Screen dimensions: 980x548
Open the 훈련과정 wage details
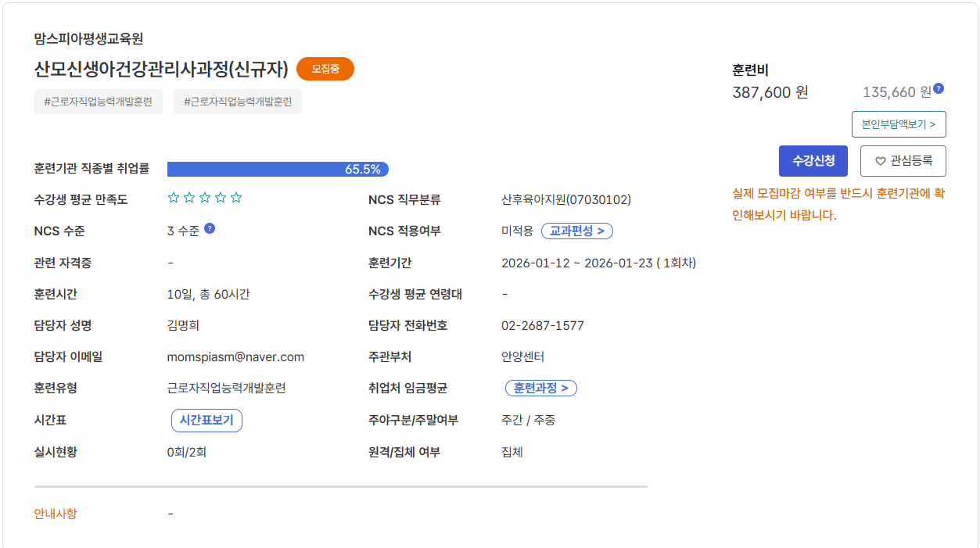click(540, 389)
